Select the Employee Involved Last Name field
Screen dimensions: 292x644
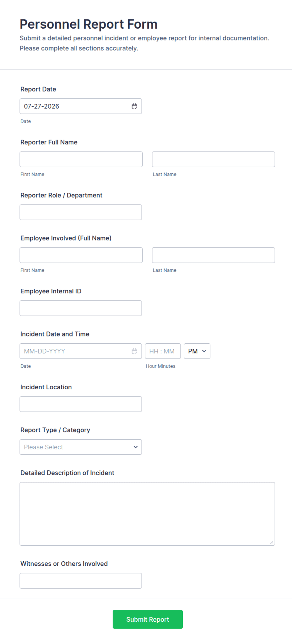pos(214,255)
